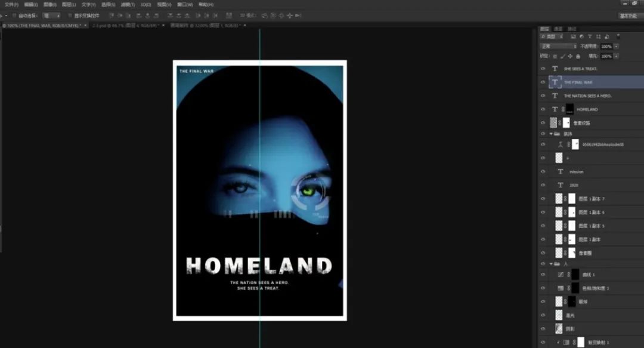
Task: Open the layer filter type dropdown 类型
Action: click(x=552, y=36)
